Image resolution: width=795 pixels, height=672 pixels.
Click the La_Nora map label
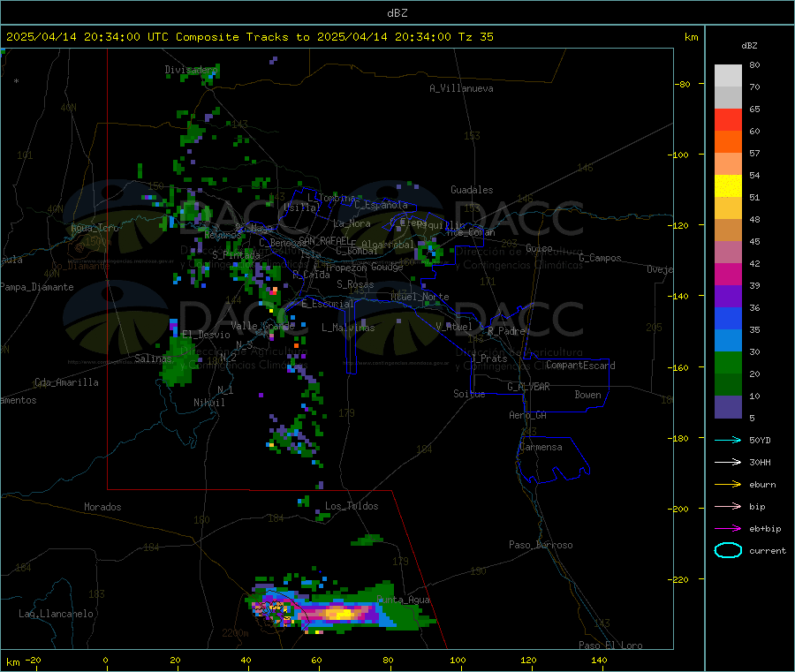(352, 223)
